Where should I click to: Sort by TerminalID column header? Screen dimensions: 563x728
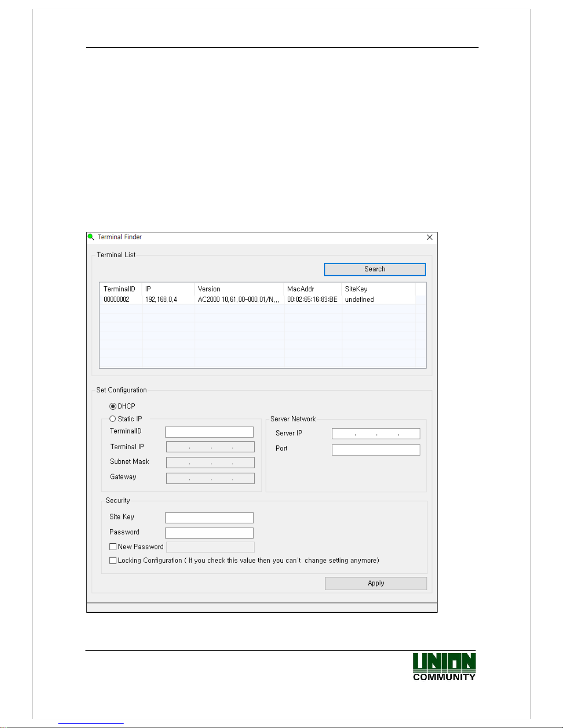tap(119, 289)
